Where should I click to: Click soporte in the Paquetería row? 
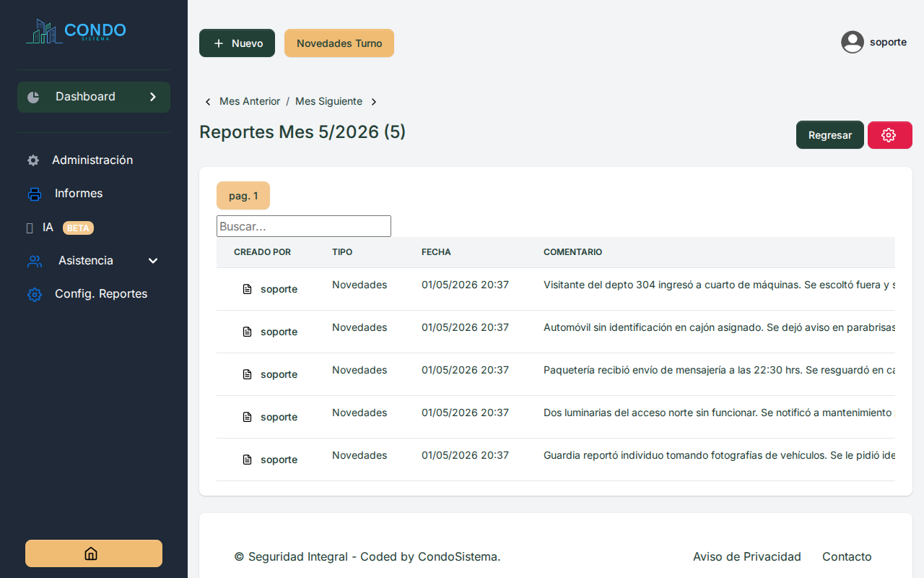[x=279, y=374]
